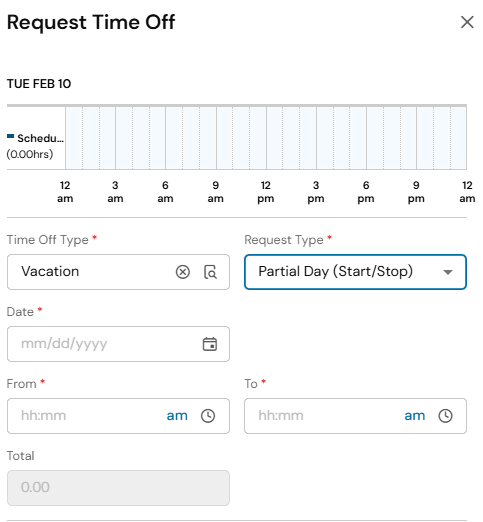Expand the Request Type dropdown
The width and height of the screenshot is (483, 522).
point(355,272)
